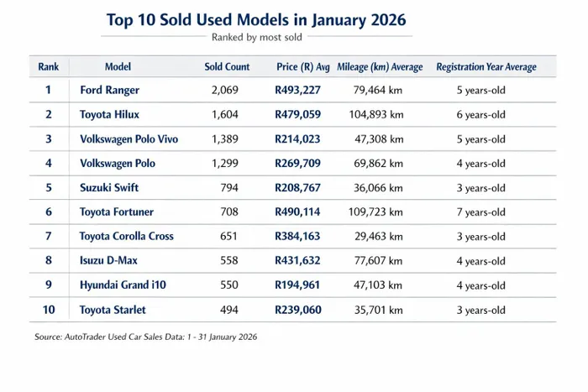Click the Volkswagen Polo Vivo entry

(129, 139)
